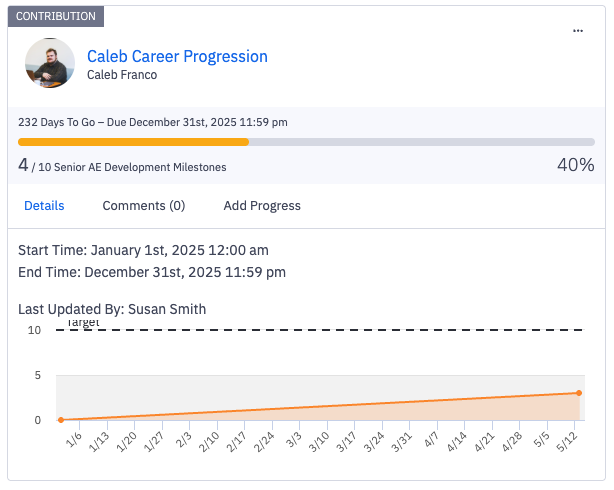This screenshot has height=490, width=614.
Task: Switch to the Details tab
Action: pos(44,205)
